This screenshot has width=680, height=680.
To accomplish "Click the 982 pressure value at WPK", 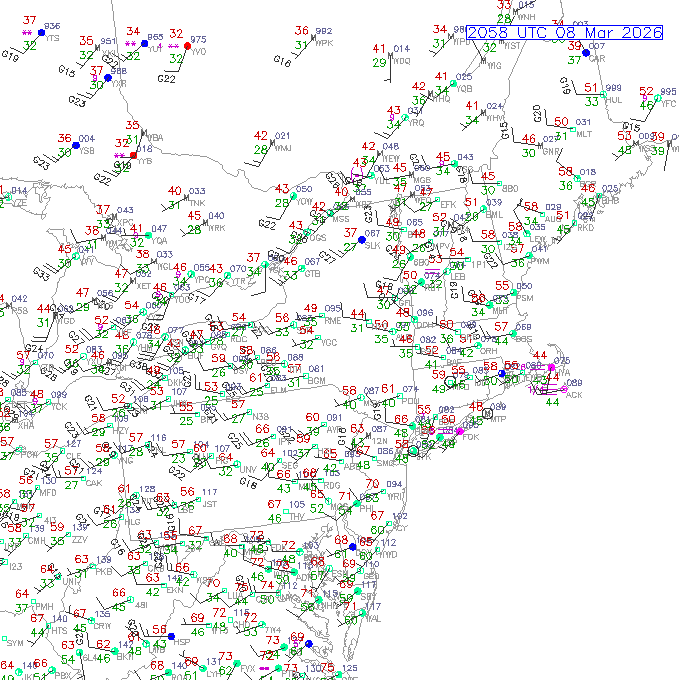I will click(x=324, y=31).
